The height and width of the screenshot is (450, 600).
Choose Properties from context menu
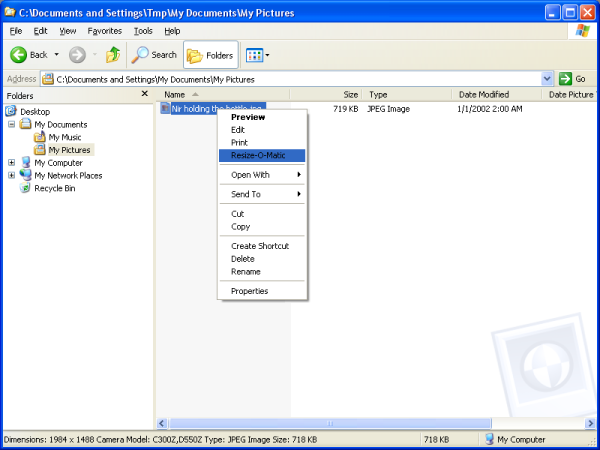(x=249, y=291)
